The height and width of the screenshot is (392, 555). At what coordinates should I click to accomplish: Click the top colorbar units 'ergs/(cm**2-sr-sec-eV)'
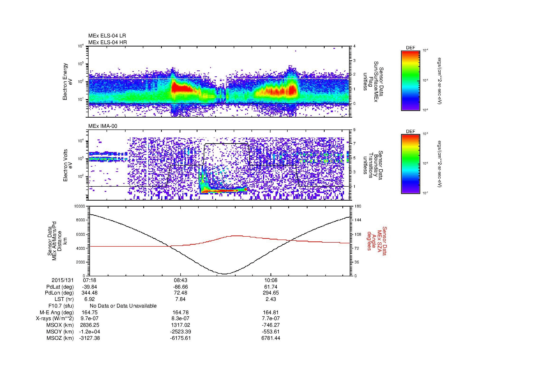click(440, 81)
